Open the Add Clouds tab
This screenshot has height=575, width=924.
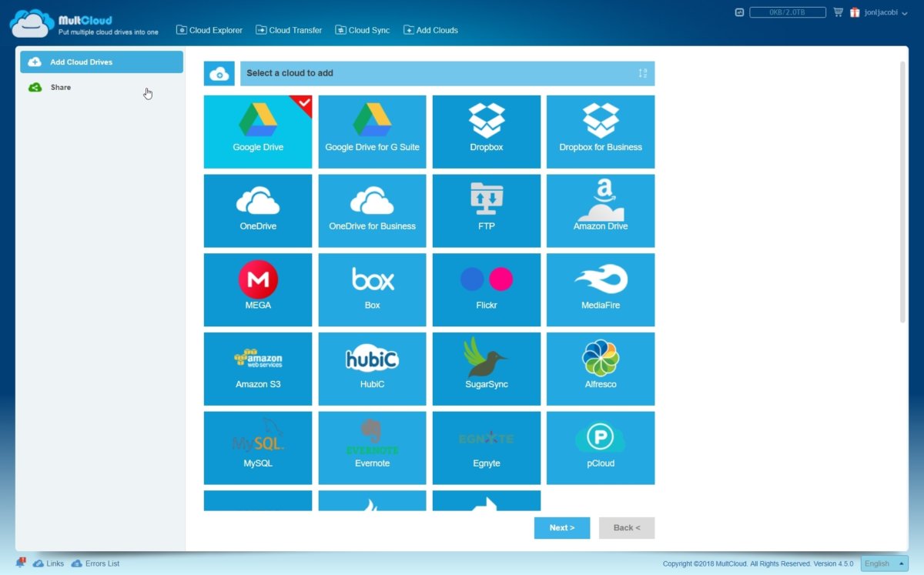click(430, 30)
